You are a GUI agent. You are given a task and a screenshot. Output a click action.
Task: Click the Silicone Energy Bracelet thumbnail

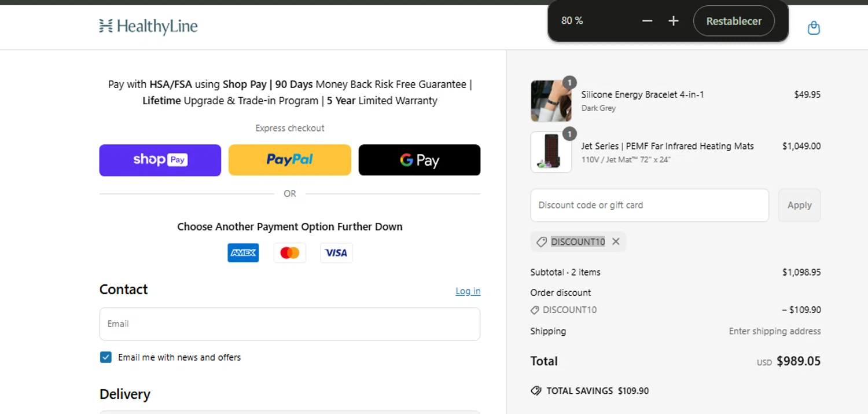click(551, 101)
